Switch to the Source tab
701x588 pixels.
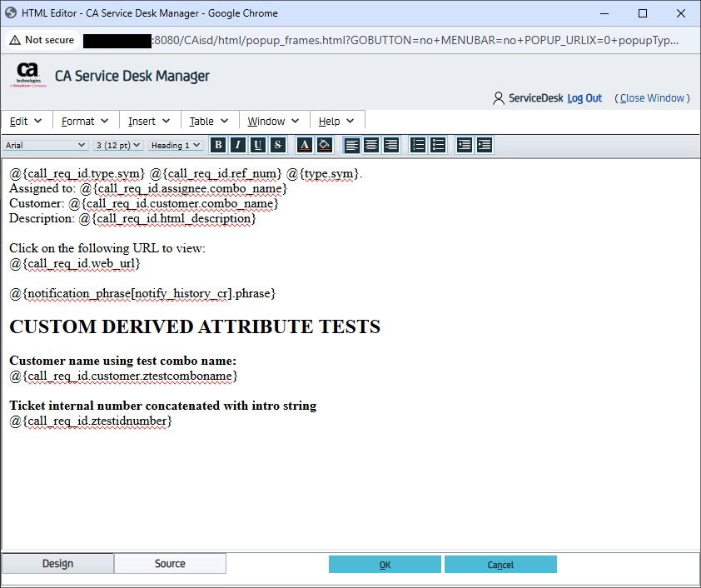pyautogui.click(x=170, y=563)
